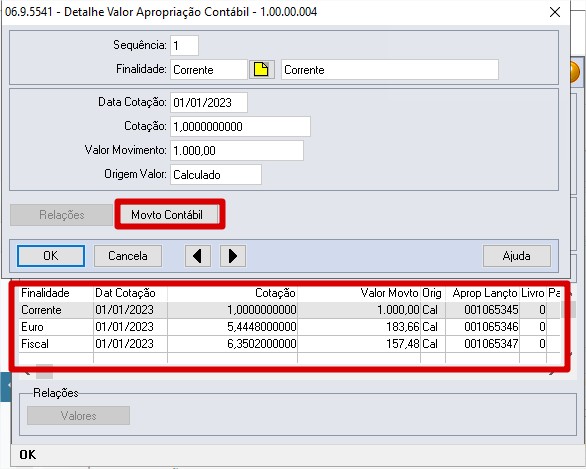Click the Dat Cotação column header

click(130, 293)
